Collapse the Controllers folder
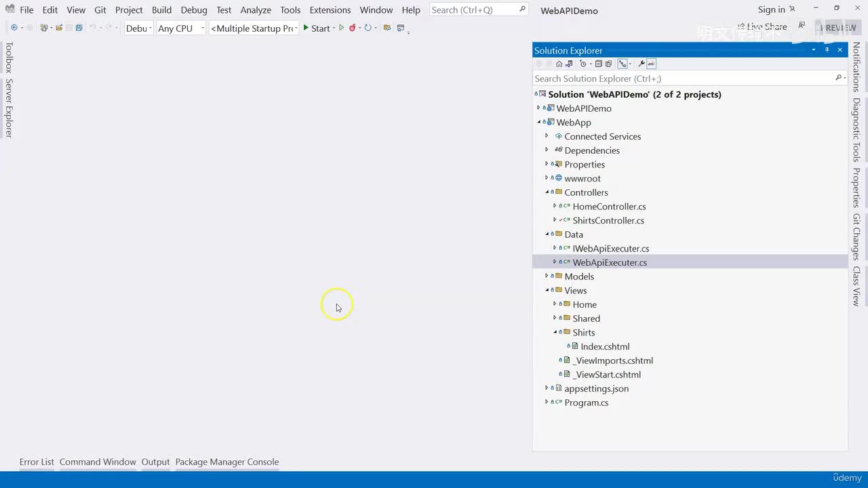This screenshot has height=488, width=868. 547,192
